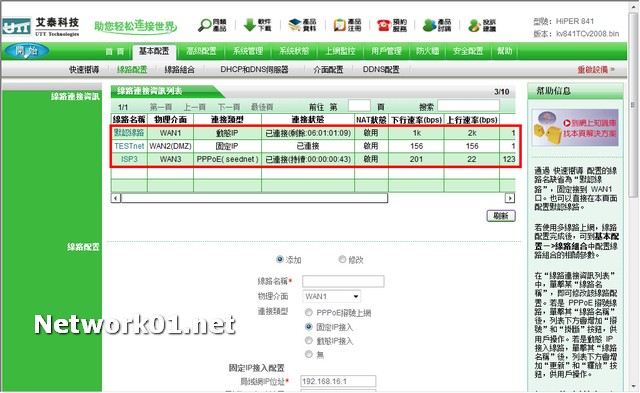This screenshot has height=393, width=640.
Task: Choose PPPoE dial-up connection type radio
Action: [309, 313]
